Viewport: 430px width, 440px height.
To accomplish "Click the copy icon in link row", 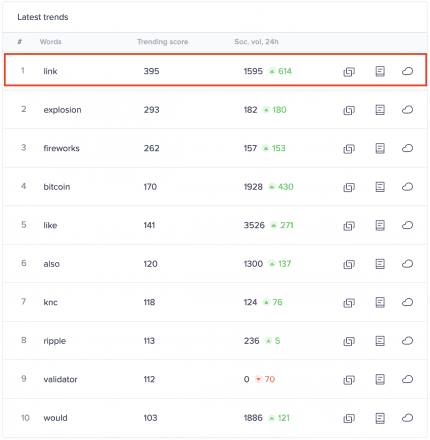I will (x=349, y=72).
